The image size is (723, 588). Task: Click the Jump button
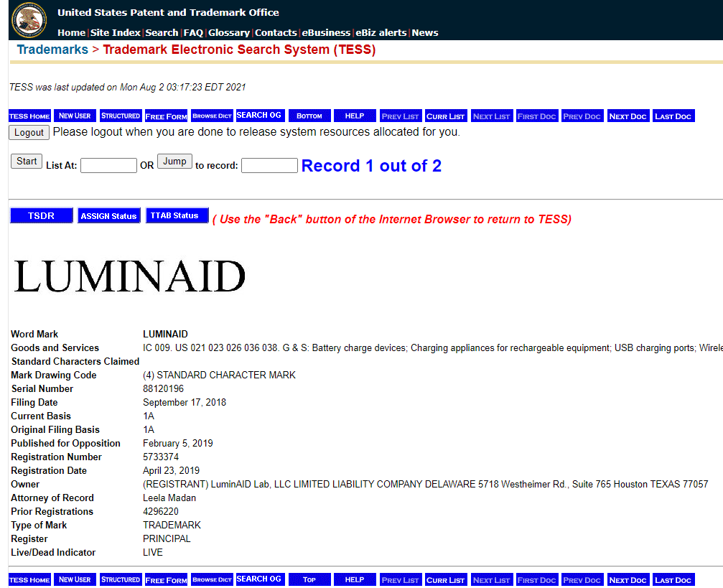tap(174, 161)
